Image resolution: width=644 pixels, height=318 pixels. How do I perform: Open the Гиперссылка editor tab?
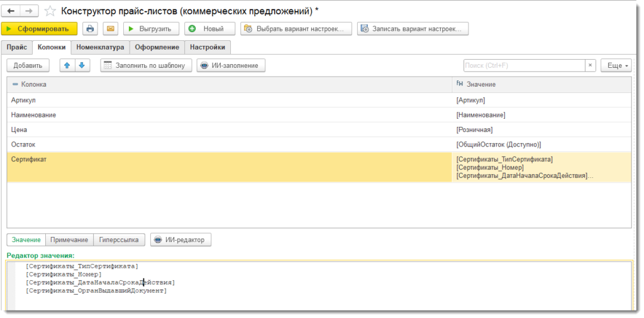119,239
